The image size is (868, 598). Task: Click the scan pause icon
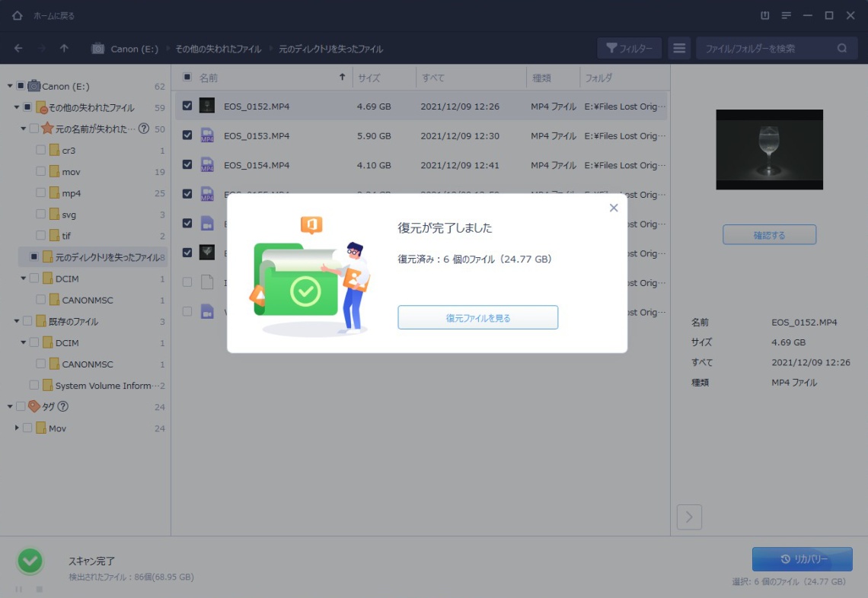(19, 590)
